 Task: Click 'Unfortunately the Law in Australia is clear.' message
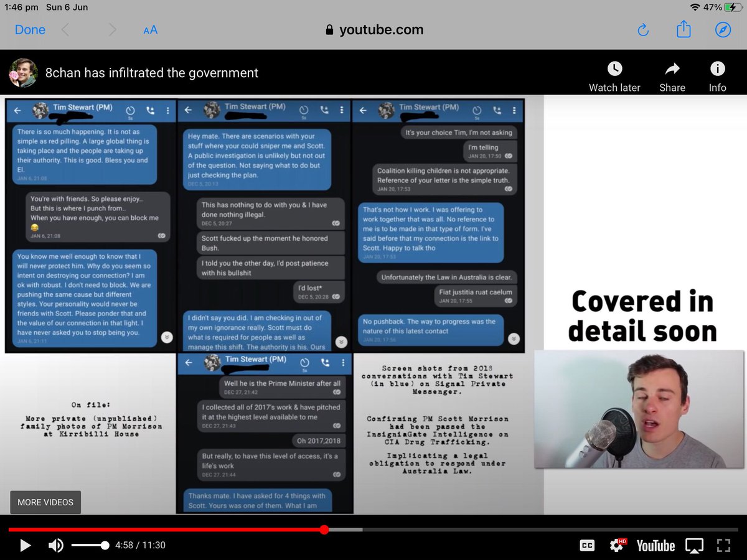coord(446,278)
